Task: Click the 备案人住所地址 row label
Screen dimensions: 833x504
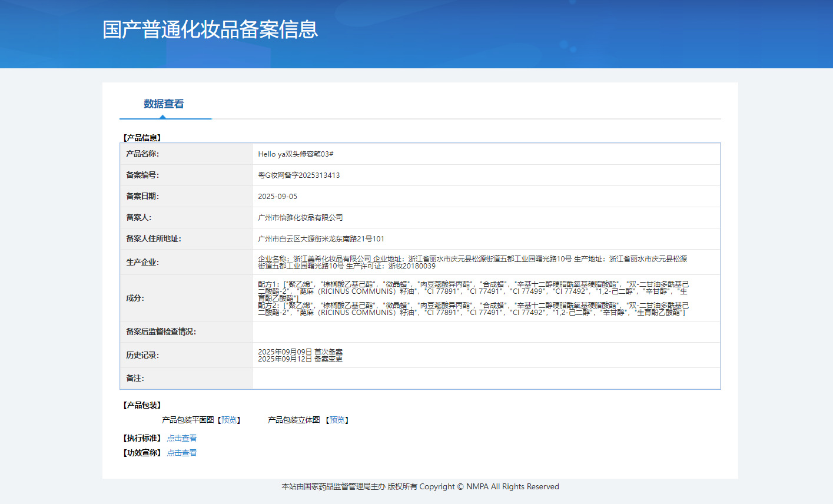Action: (x=154, y=238)
